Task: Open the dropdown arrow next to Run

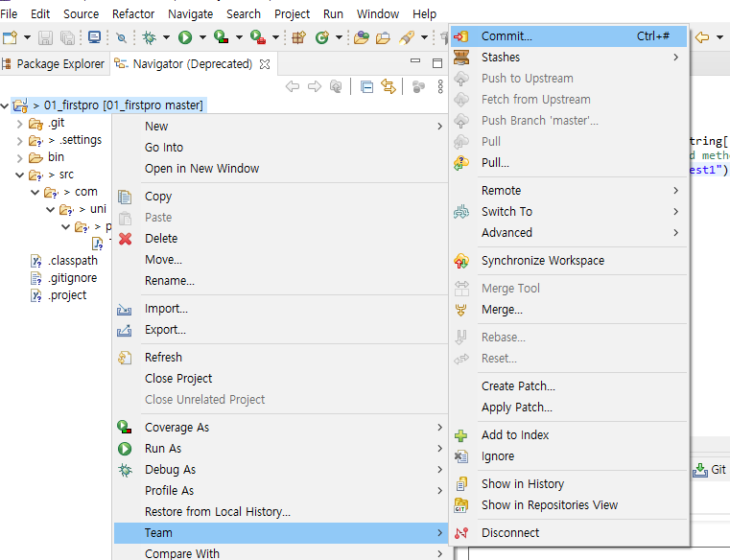Action: [x=202, y=37]
